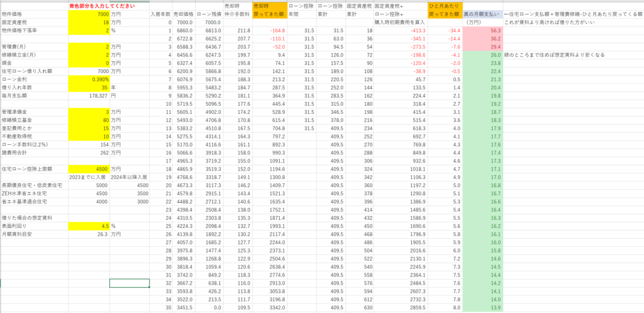
Task: Click the orange ひと月あたり 戻ってきた額 header
Action: (x=444, y=9)
